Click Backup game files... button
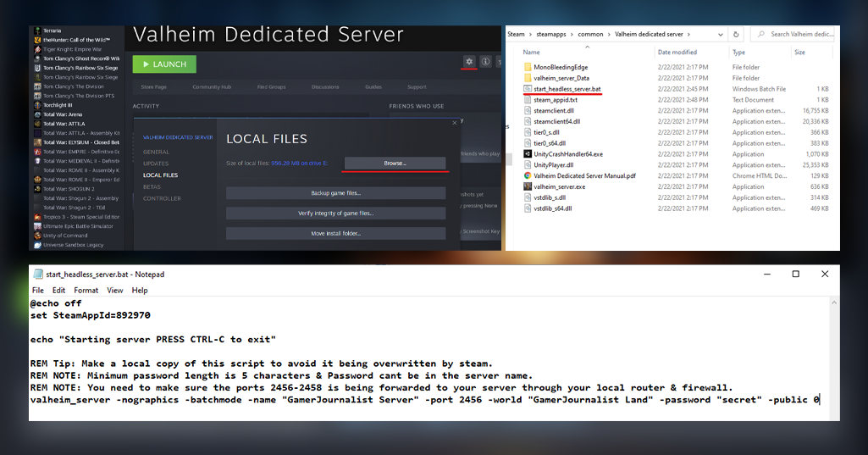The width and height of the screenshot is (868, 455). [335, 193]
